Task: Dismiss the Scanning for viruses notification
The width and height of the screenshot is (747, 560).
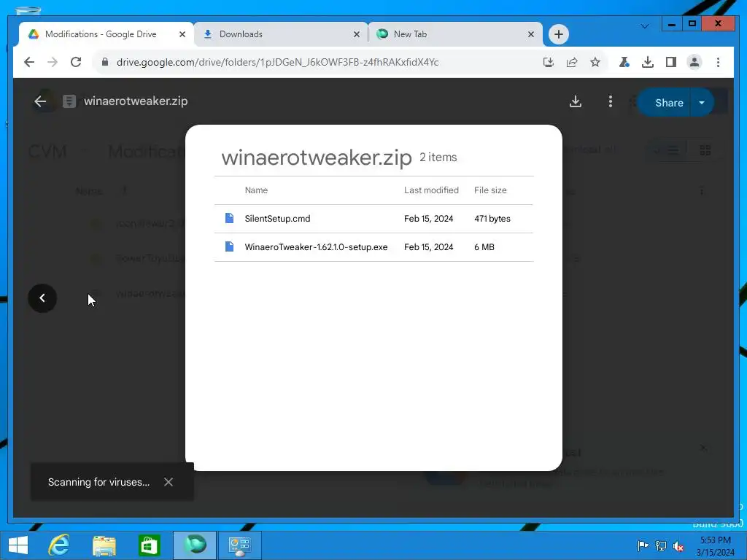Action: 169,482
